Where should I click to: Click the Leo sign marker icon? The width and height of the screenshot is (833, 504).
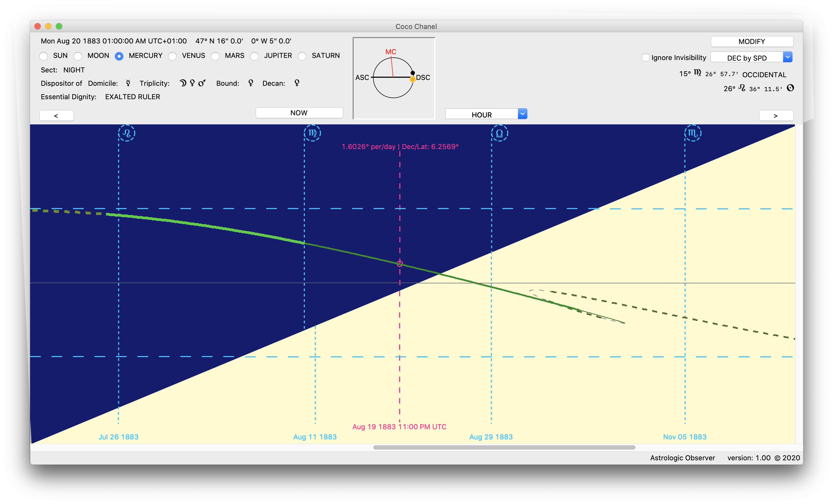[x=126, y=133]
